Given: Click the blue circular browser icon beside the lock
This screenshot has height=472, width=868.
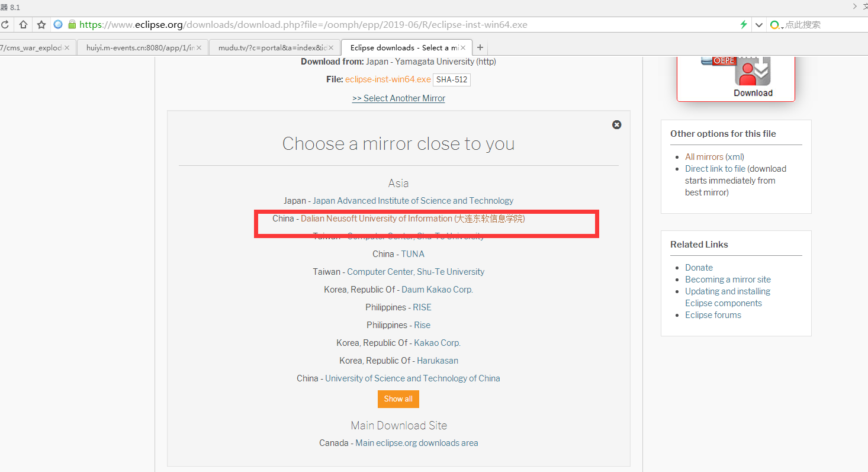Looking at the screenshot, I should click(58, 25).
